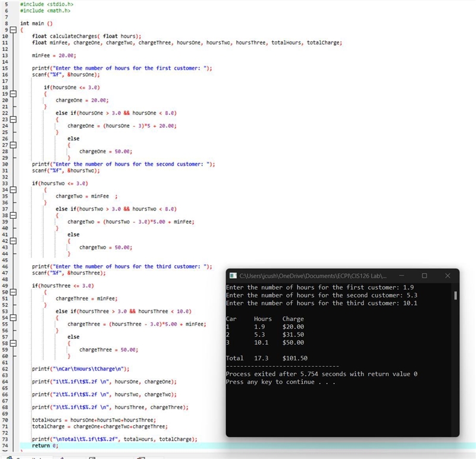Click line number 46 in the gutter
The width and height of the screenshot is (476, 459).
pos(5,267)
